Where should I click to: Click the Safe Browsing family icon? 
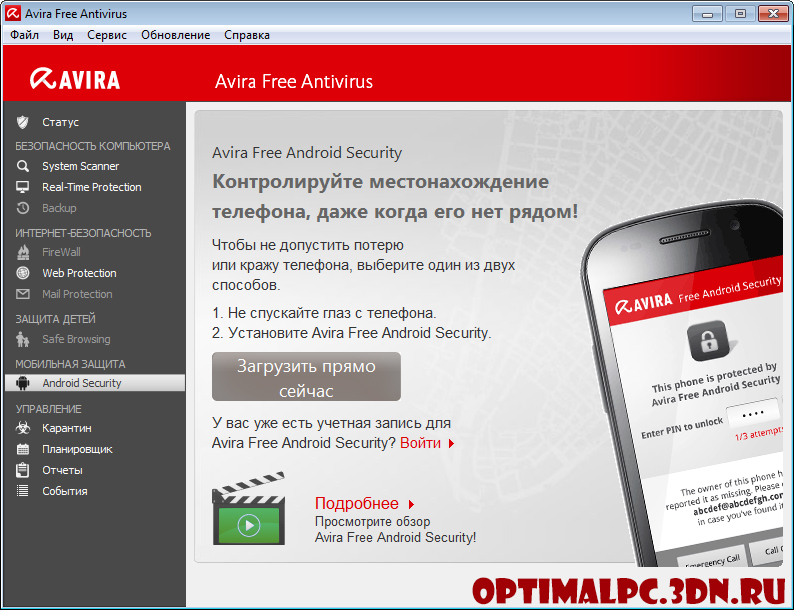click(x=22, y=339)
